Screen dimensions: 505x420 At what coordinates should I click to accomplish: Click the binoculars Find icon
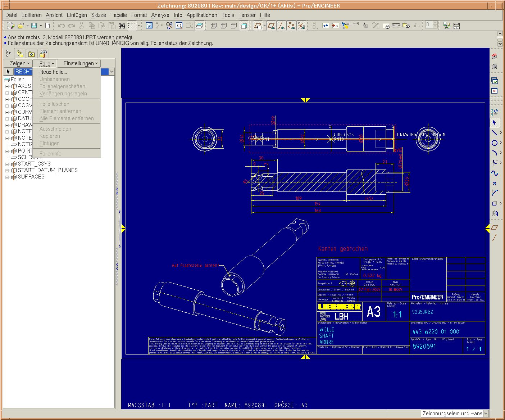(122, 26)
